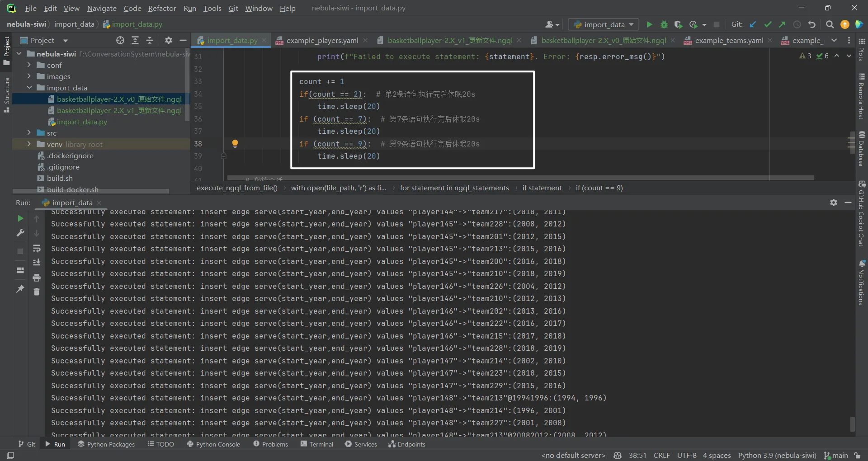This screenshot has height=461, width=868.
Task: Open the Database side panel
Action: (862, 148)
